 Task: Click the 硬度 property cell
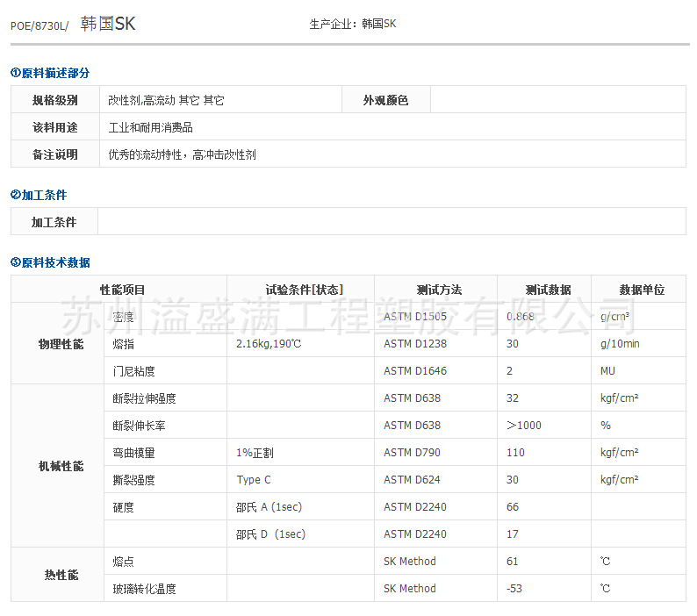165,506
